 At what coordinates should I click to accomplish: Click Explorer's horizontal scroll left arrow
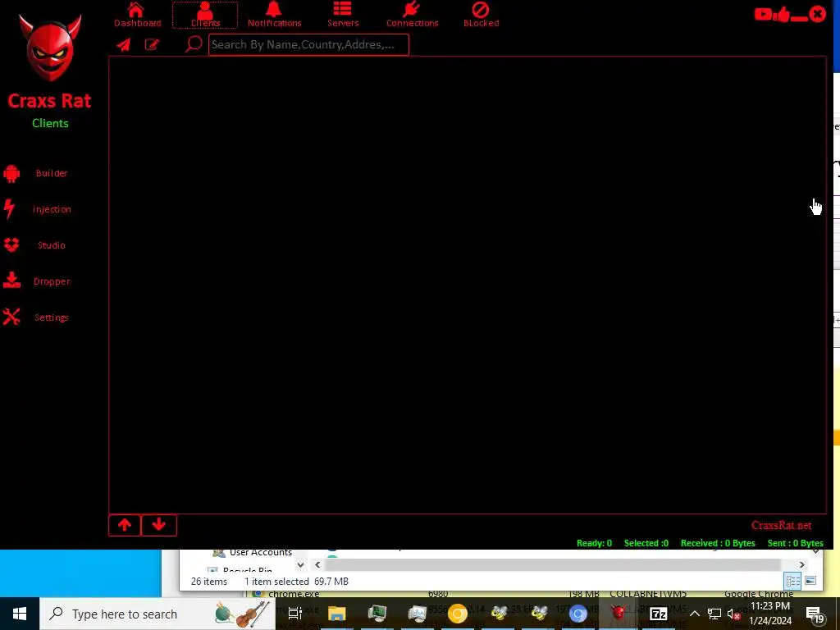point(317,564)
